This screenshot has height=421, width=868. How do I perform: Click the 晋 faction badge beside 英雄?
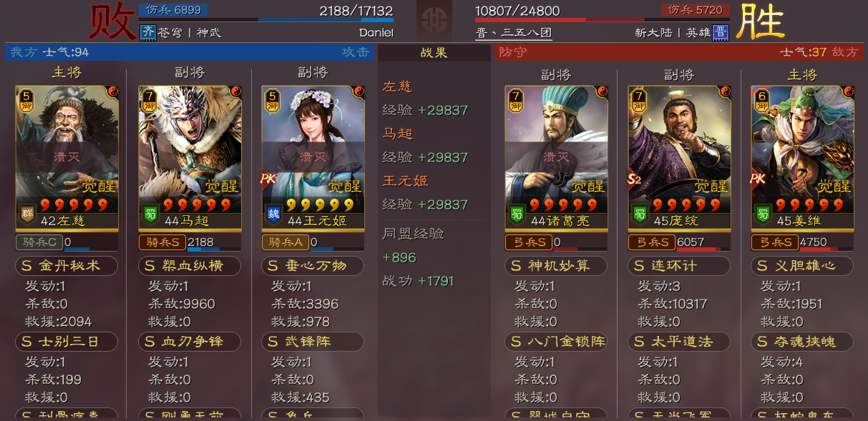coord(721,32)
